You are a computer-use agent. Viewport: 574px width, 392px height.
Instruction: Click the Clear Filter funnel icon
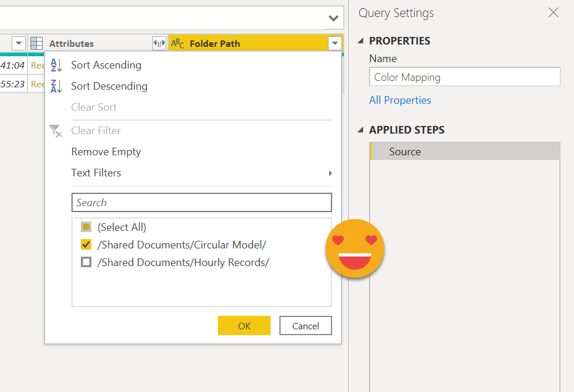56,131
